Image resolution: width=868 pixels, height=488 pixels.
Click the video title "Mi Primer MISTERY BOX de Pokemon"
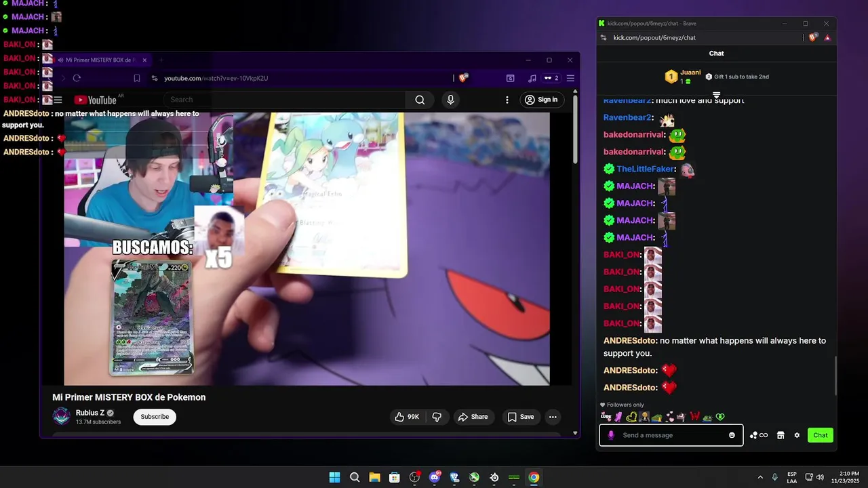click(x=129, y=397)
